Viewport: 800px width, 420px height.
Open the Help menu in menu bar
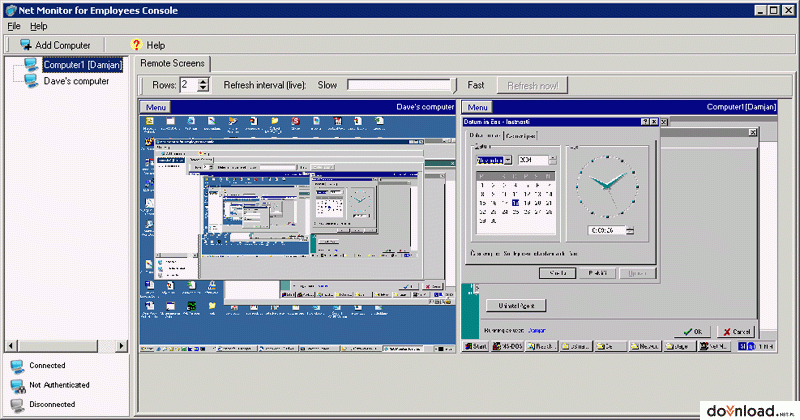click(x=38, y=26)
